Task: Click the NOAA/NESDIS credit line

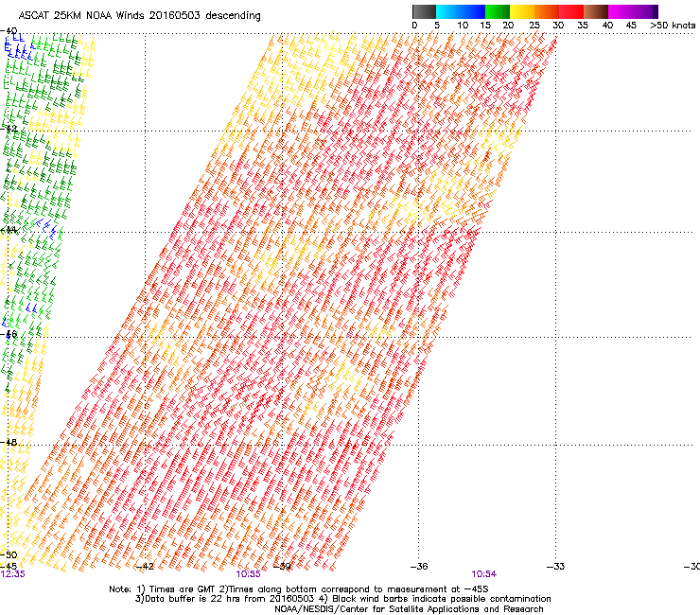Action: pos(409,609)
